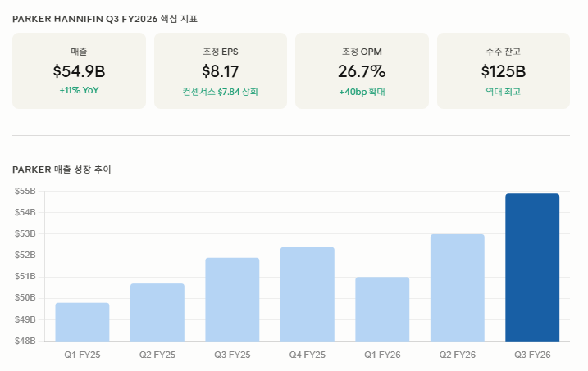The width and height of the screenshot is (588, 371).
Task: Click the 수주 잔고 $125B card
Action: pos(504,70)
